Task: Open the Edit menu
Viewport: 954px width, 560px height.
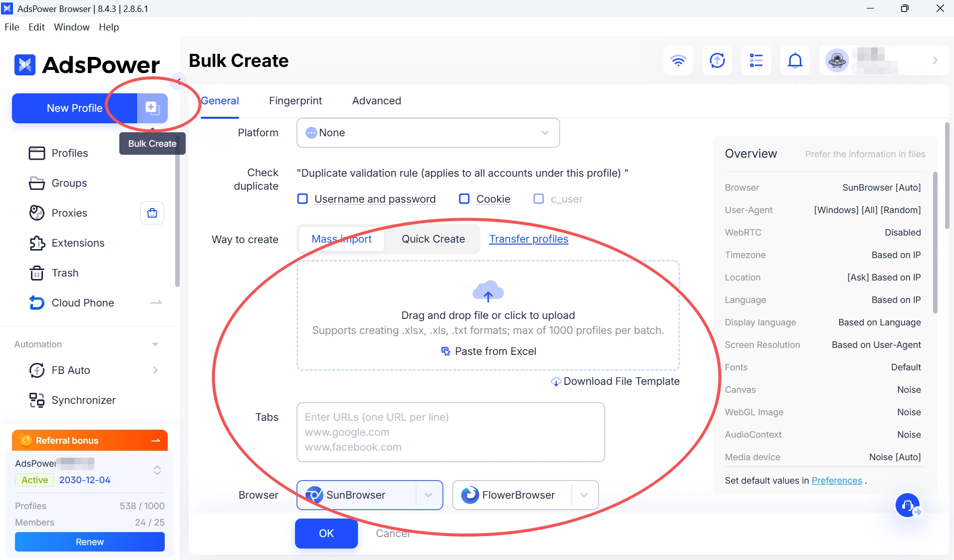Action: click(x=36, y=27)
